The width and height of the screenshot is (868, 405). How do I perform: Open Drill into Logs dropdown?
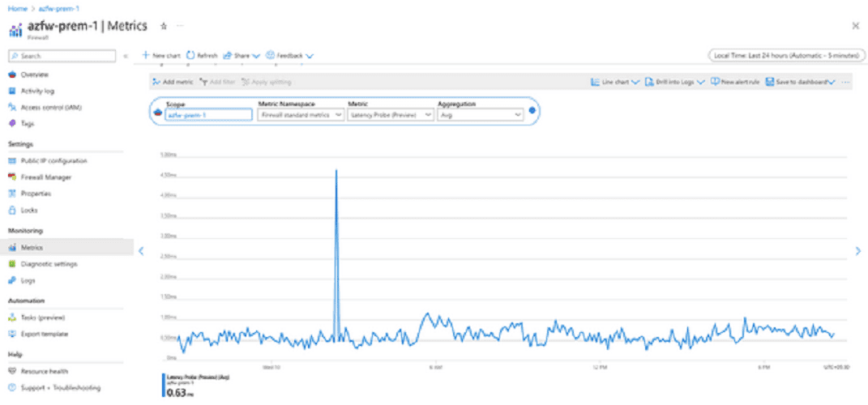click(675, 82)
